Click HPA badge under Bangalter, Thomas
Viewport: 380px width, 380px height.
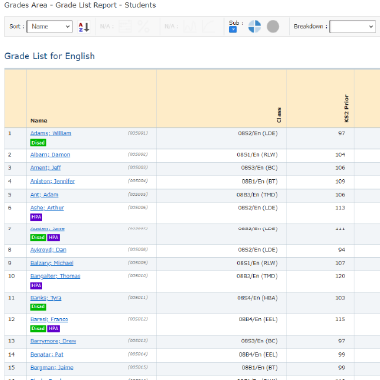36,286
